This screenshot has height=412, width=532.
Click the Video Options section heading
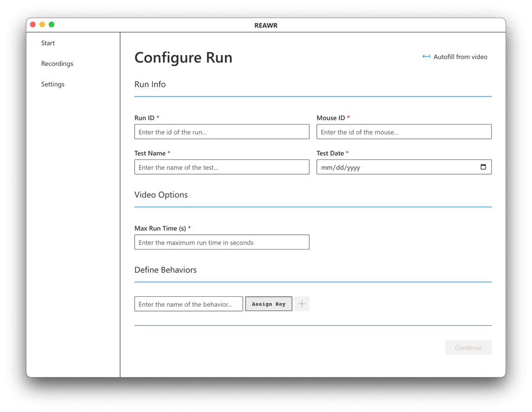click(x=161, y=195)
